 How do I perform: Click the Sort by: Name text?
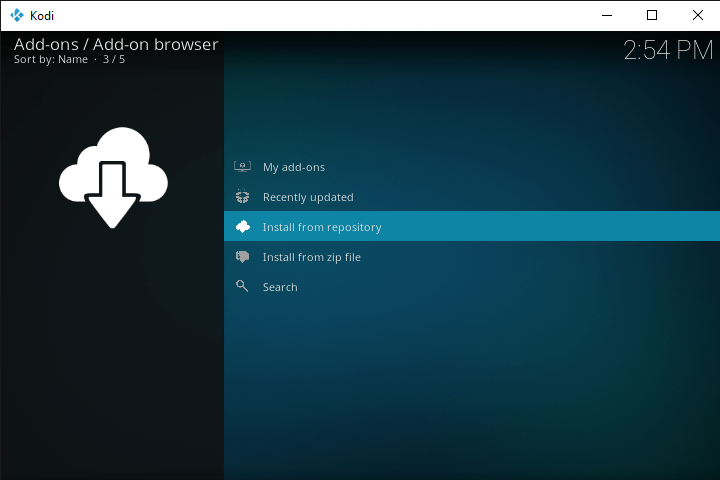(x=51, y=60)
